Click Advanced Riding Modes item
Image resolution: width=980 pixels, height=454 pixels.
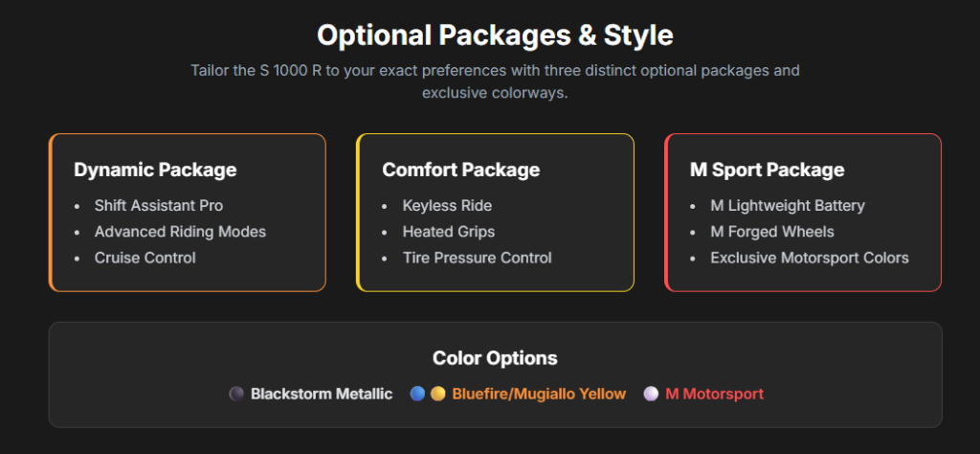click(180, 232)
